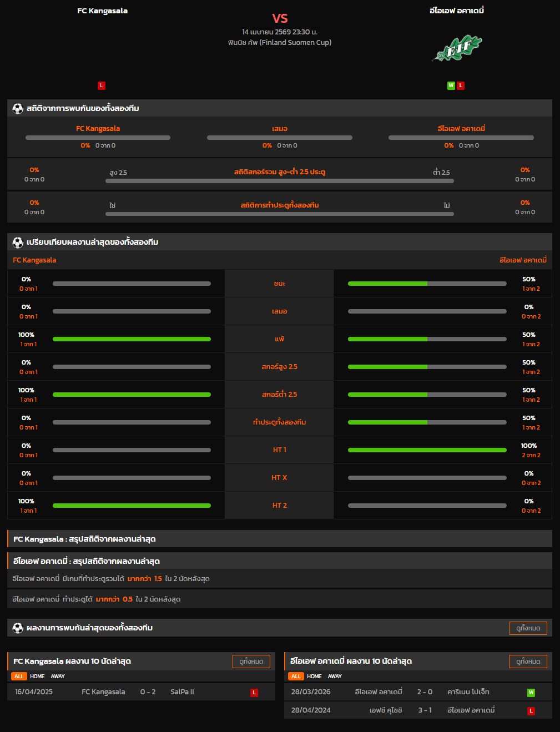Click the red L badge under EIF logo
Viewport: 560px width, 732px height.
point(461,85)
